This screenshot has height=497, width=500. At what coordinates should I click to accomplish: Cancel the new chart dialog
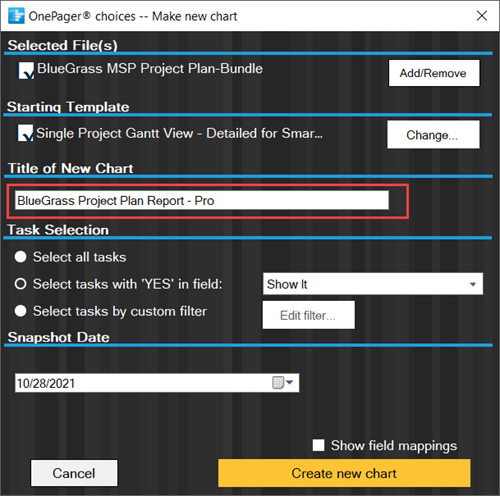coord(74,473)
